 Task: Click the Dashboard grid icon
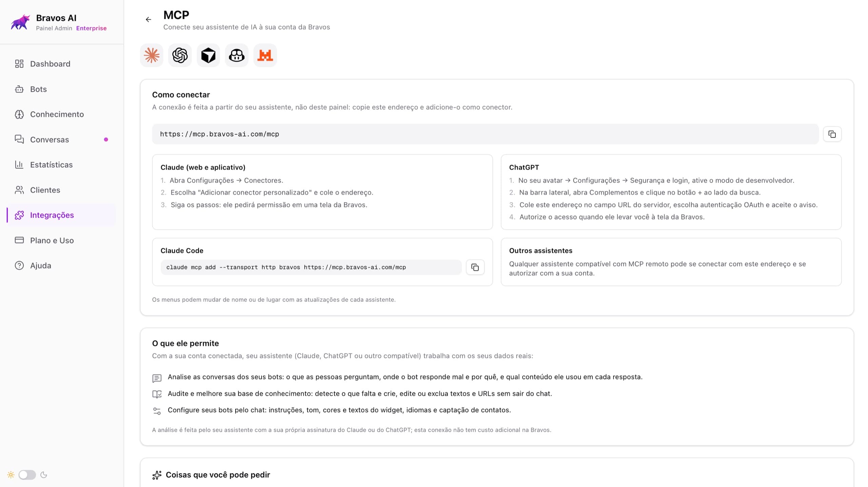coord(19,64)
